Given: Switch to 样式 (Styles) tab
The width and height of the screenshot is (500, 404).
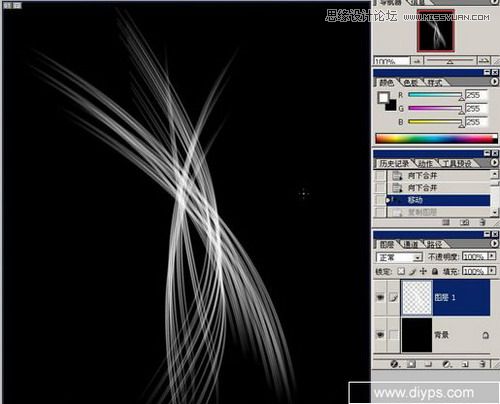Looking at the screenshot, I should [x=435, y=83].
